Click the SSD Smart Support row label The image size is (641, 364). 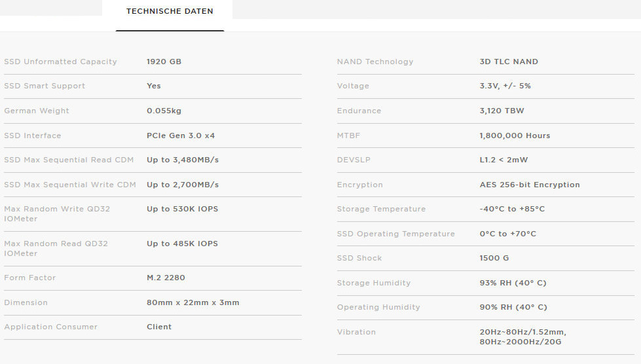[45, 86]
